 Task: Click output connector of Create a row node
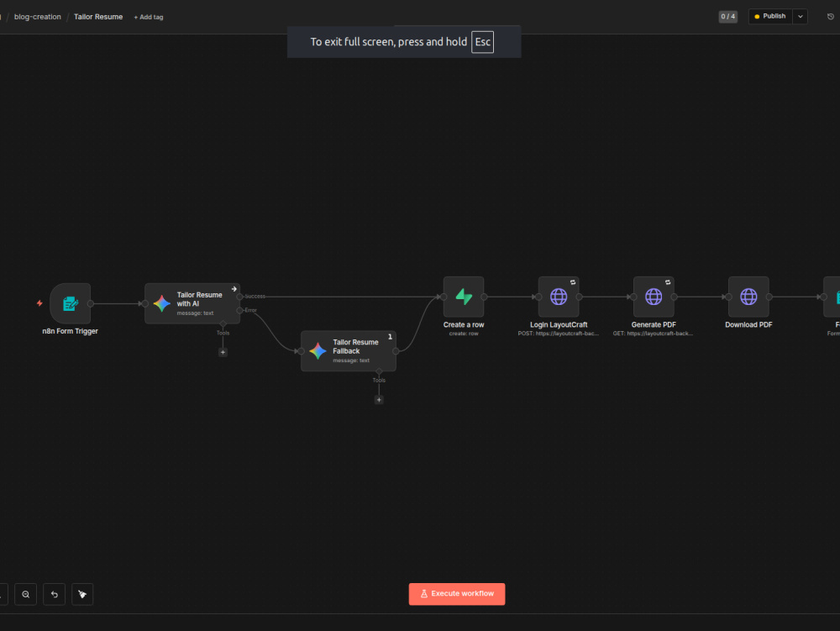pyautogui.click(x=485, y=297)
